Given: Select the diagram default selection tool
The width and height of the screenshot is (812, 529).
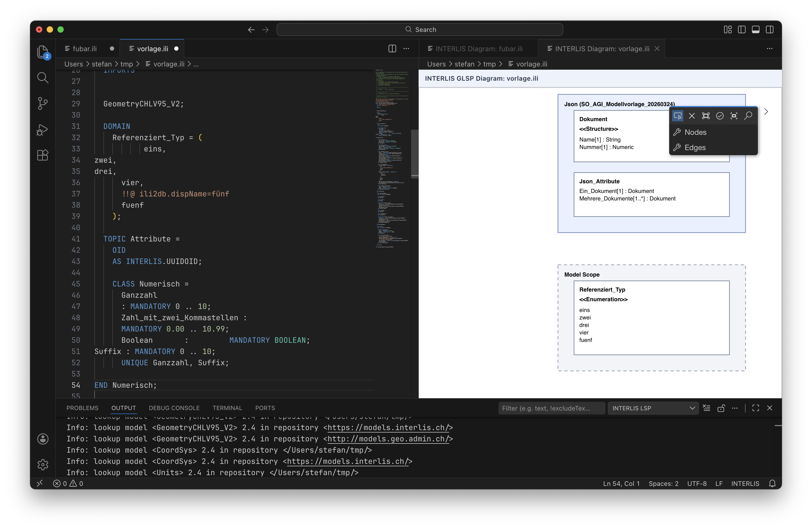Looking at the screenshot, I should coord(677,116).
